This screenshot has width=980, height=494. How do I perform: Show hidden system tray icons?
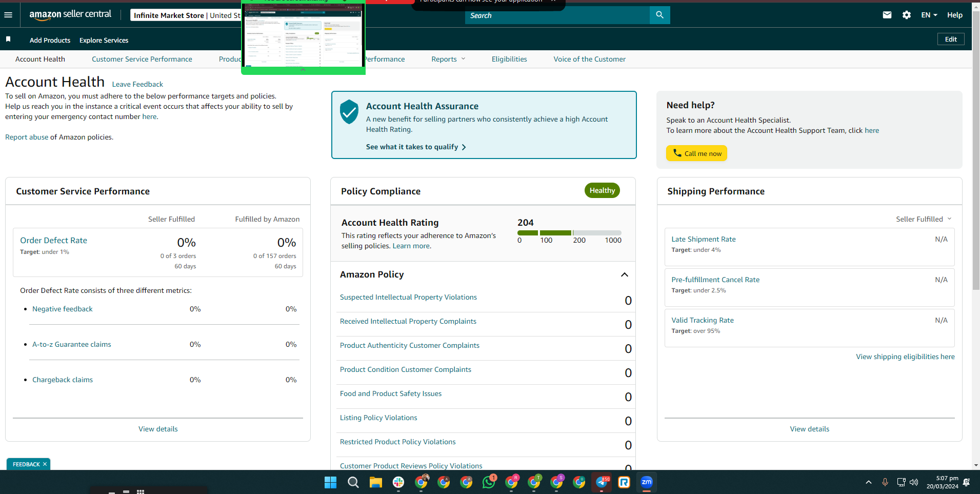coord(868,482)
